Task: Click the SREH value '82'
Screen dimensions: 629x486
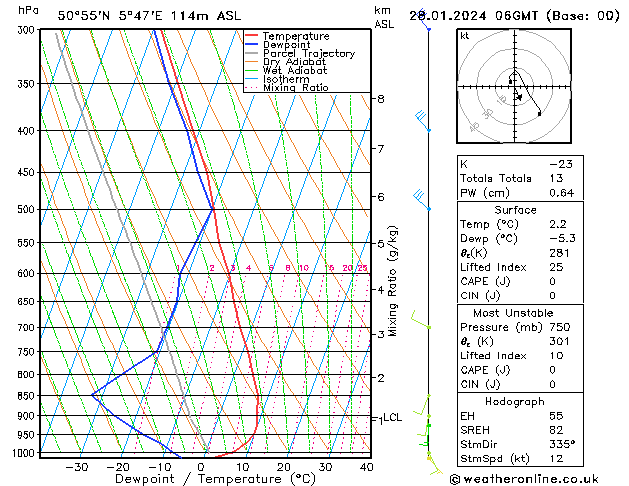Action: click(556, 430)
